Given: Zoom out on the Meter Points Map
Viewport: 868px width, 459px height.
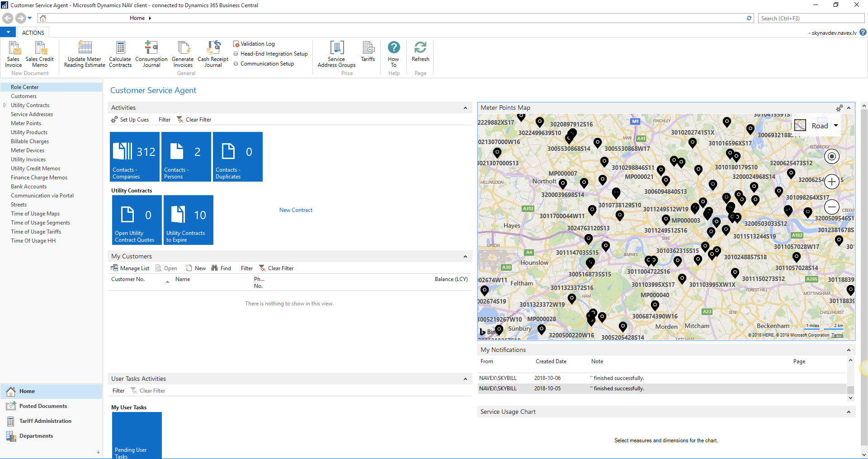Looking at the screenshot, I should pyautogui.click(x=832, y=207).
